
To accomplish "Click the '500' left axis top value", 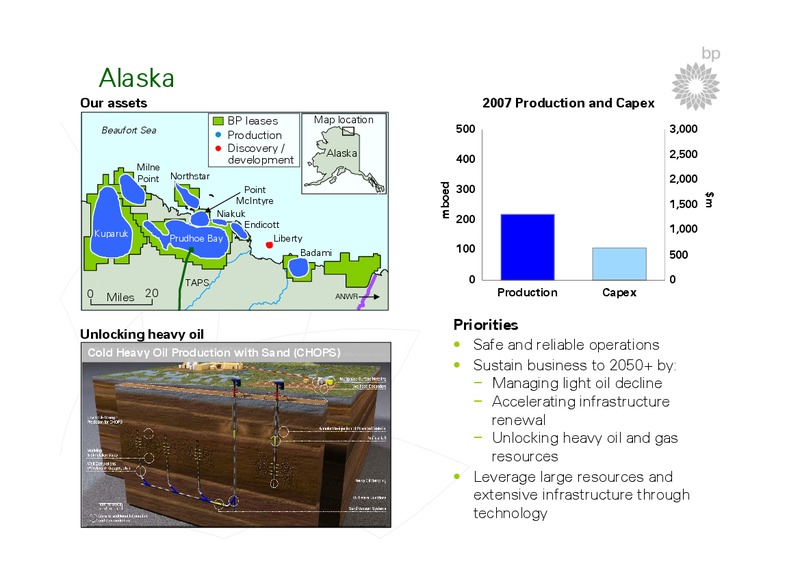I will (465, 129).
